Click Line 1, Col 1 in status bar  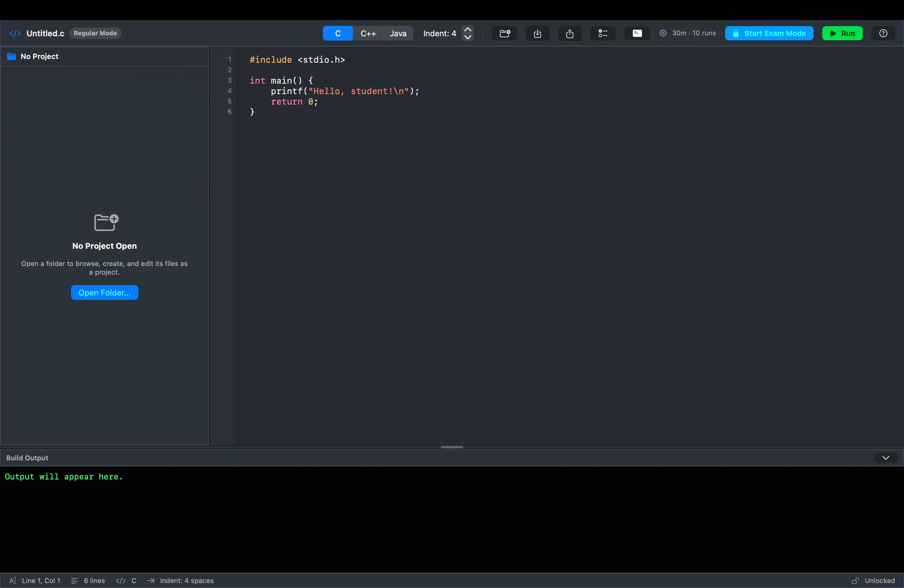tap(41, 580)
